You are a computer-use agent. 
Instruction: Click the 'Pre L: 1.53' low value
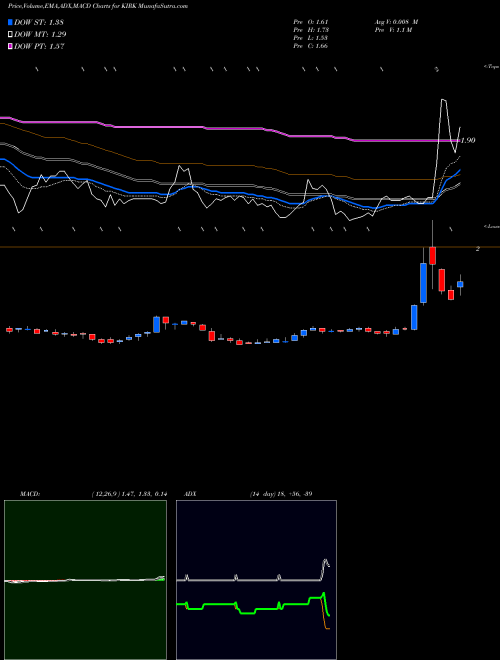click(x=311, y=38)
